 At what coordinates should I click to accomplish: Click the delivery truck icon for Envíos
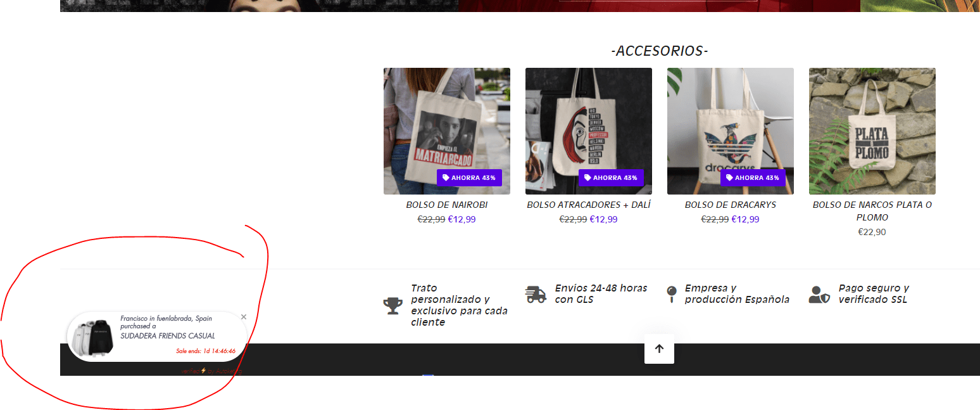[536, 295]
